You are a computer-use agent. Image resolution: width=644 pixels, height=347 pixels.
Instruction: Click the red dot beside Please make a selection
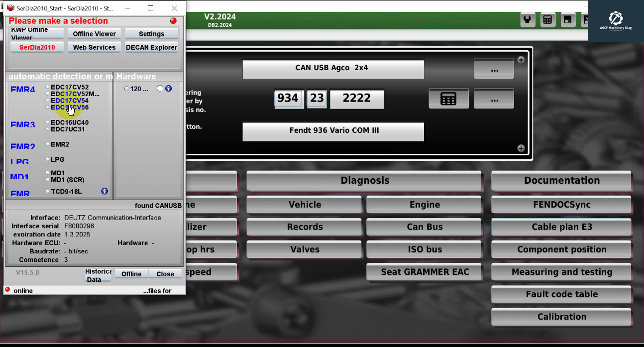(173, 20)
